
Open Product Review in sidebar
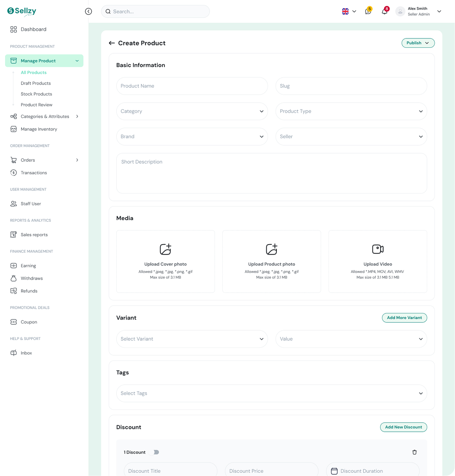(36, 105)
